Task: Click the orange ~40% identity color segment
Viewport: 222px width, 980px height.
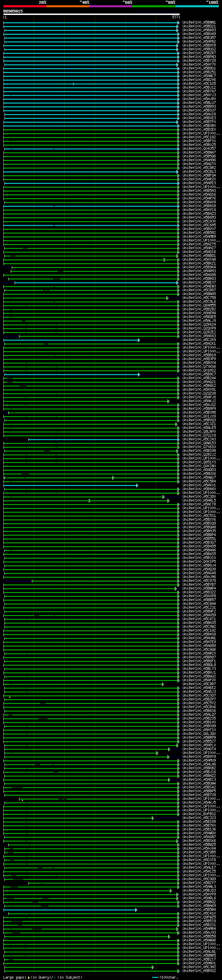Action: coord(68,6)
